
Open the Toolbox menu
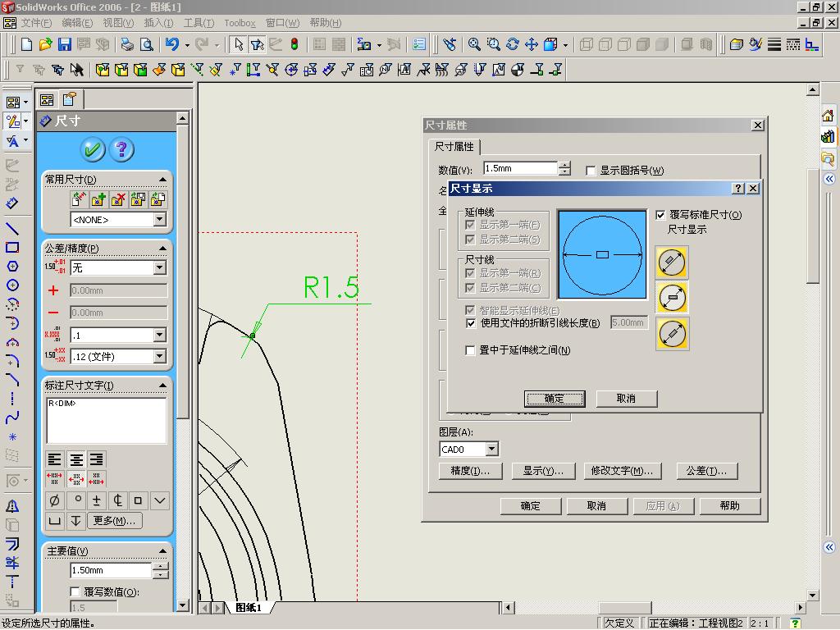pos(240,23)
